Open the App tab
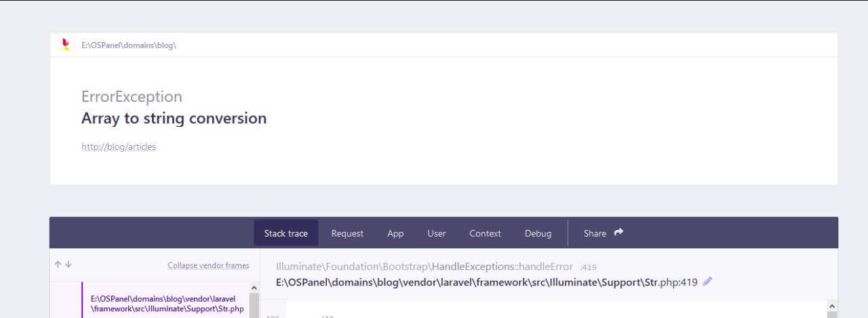Screen dimensions: 868x318 point(395,233)
